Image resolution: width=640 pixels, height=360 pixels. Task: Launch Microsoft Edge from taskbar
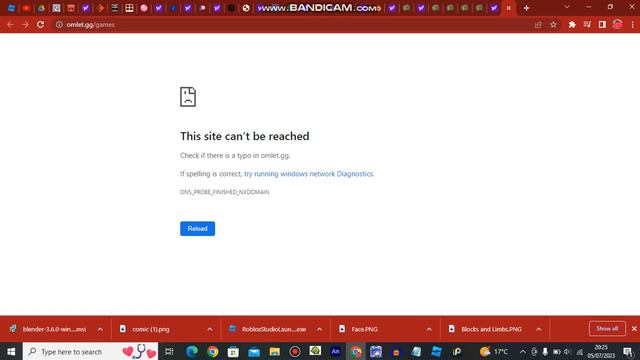[x=192, y=351]
